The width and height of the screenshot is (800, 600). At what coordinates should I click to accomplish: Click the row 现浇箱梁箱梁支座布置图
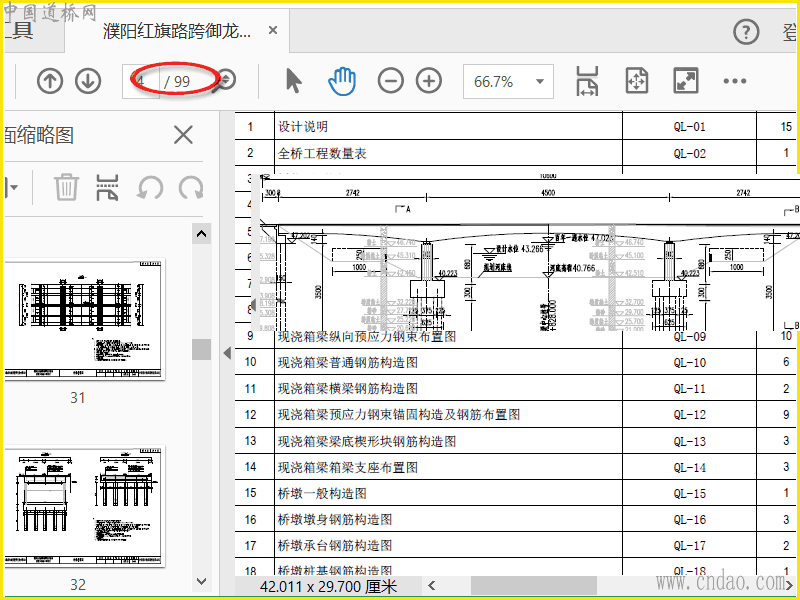(515, 467)
